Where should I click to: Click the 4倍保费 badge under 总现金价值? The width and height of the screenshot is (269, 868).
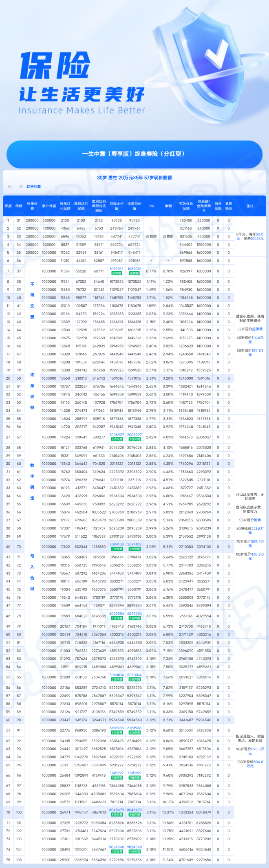117,618
